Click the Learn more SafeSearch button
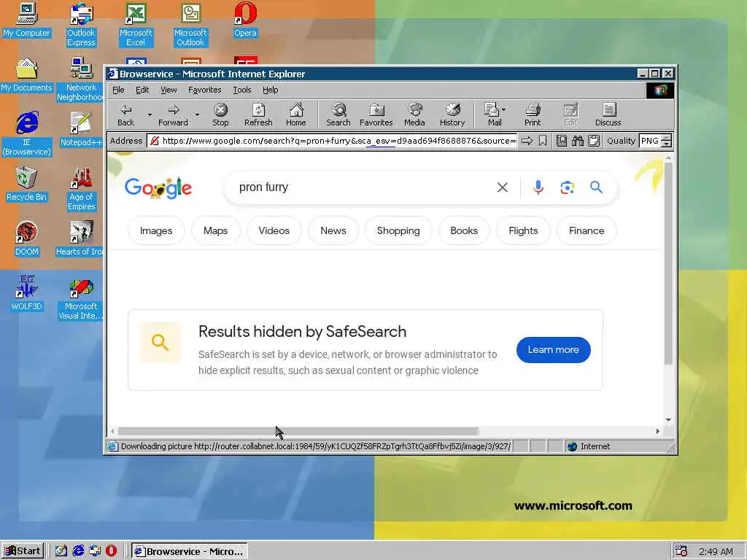Screen dimensions: 747x560 [x=553, y=349]
